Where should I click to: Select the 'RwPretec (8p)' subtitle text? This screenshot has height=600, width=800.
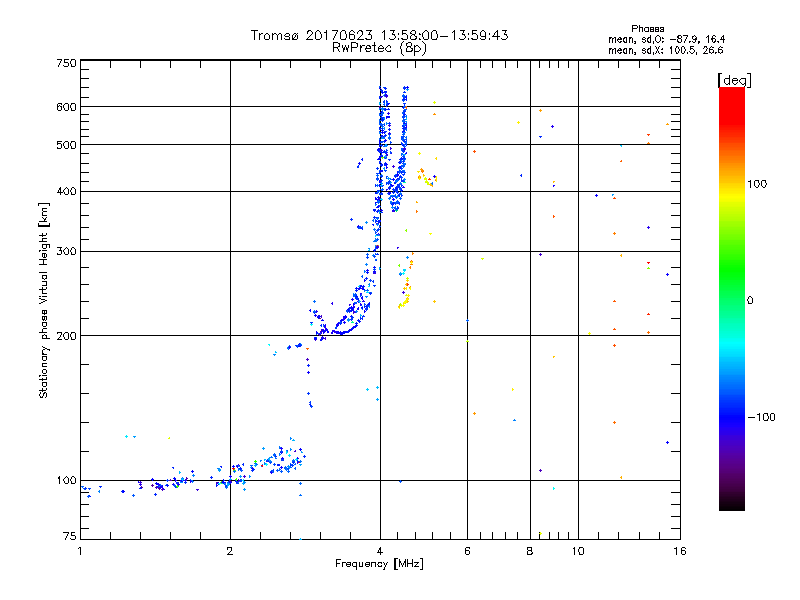coord(379,48)
